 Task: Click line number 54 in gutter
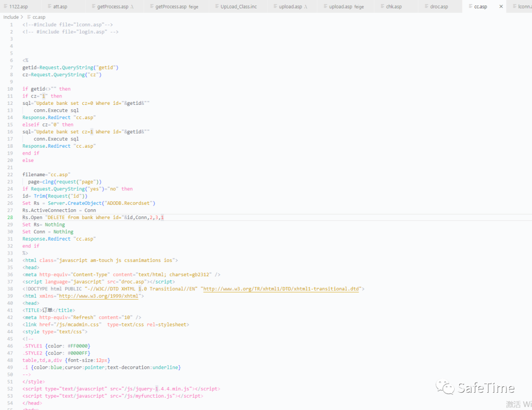coord(10,403)
